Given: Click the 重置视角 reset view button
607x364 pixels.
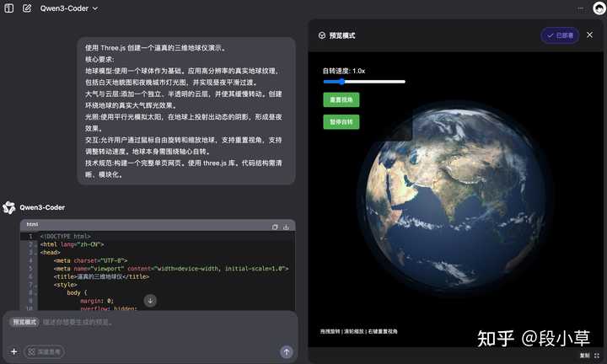Looking at the screenshot, I should click(341, 99).
